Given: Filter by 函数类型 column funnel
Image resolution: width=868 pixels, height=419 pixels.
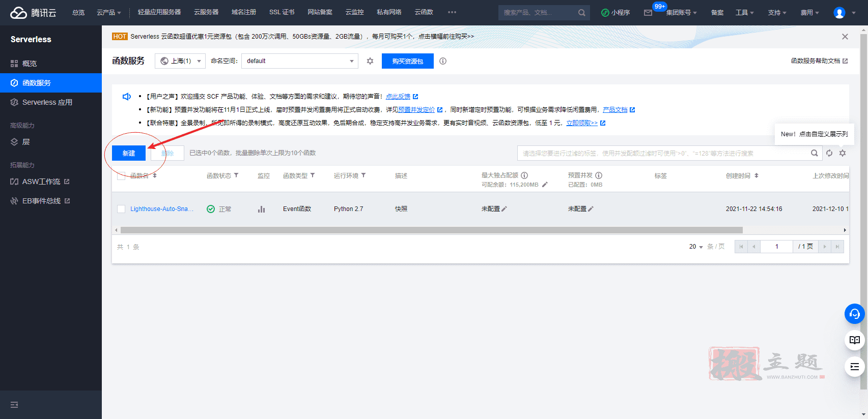Looking at the screenshot, I should (313, 175).
